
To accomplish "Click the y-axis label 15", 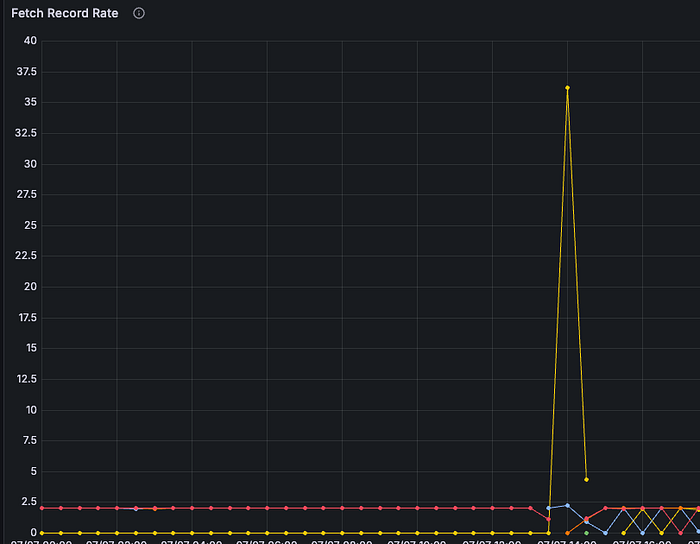I will [31, 348].
